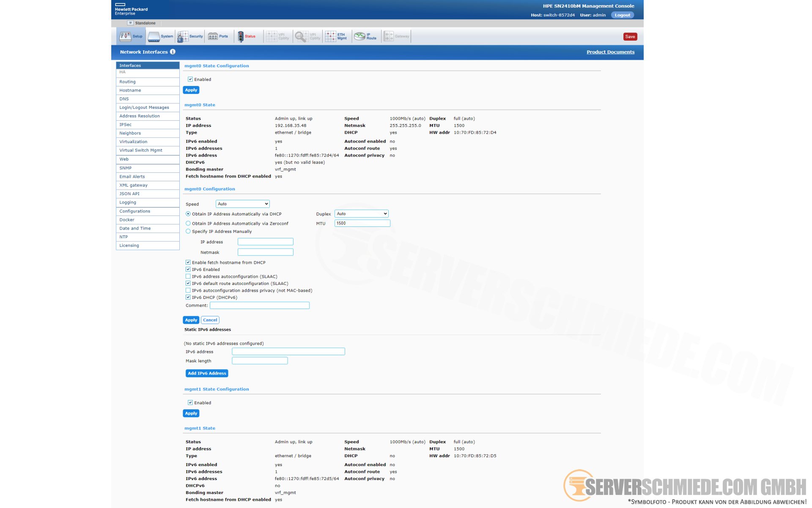Open the IP Route icon
Screen dimensions: 812x508
click(360, 36)
